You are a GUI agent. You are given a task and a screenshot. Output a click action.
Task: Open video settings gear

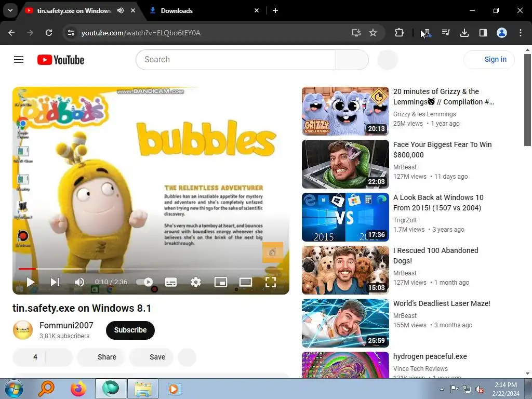(196, 282)
